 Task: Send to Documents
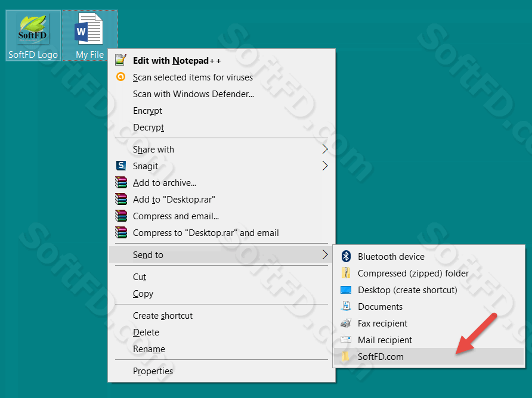point(429,306)
